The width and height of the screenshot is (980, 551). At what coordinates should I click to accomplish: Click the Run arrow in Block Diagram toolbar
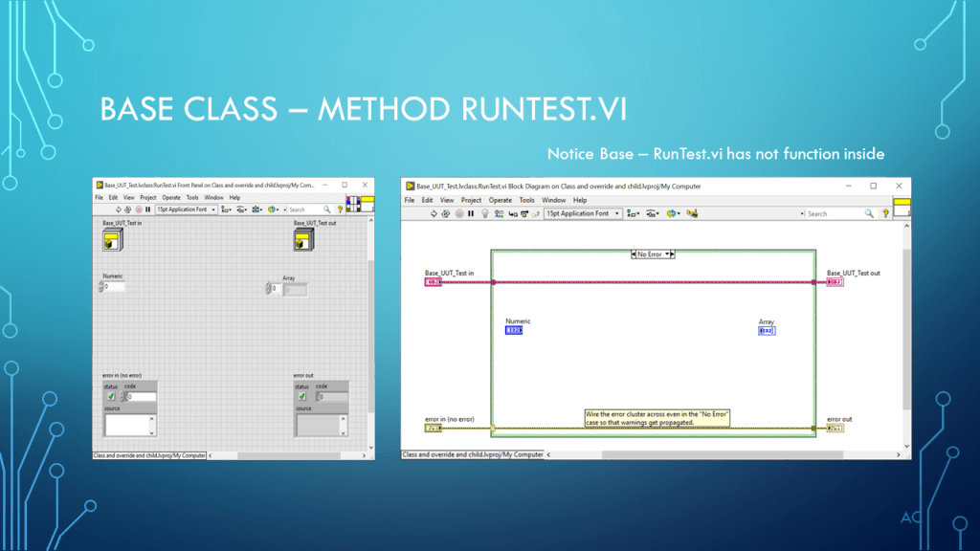coord(434,214)
